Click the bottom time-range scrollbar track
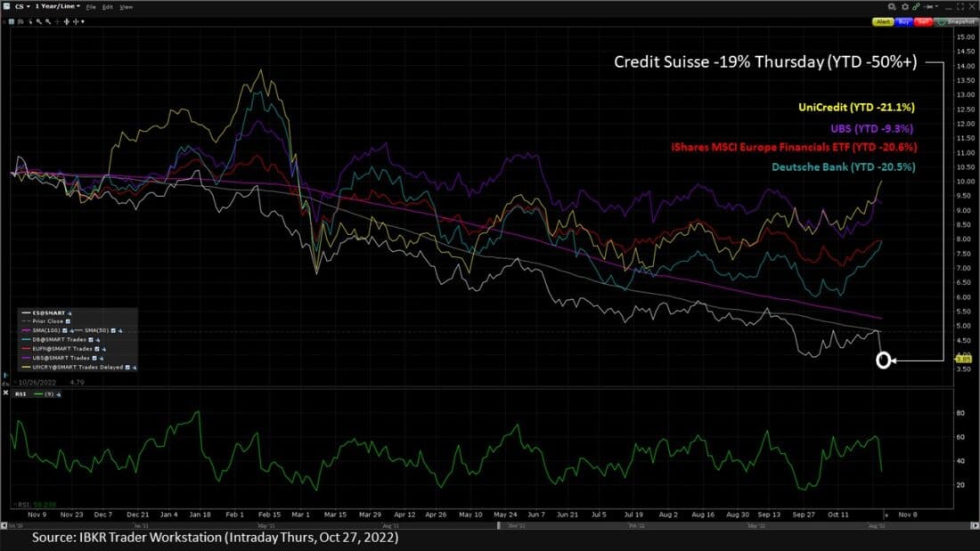 point(489,526)
